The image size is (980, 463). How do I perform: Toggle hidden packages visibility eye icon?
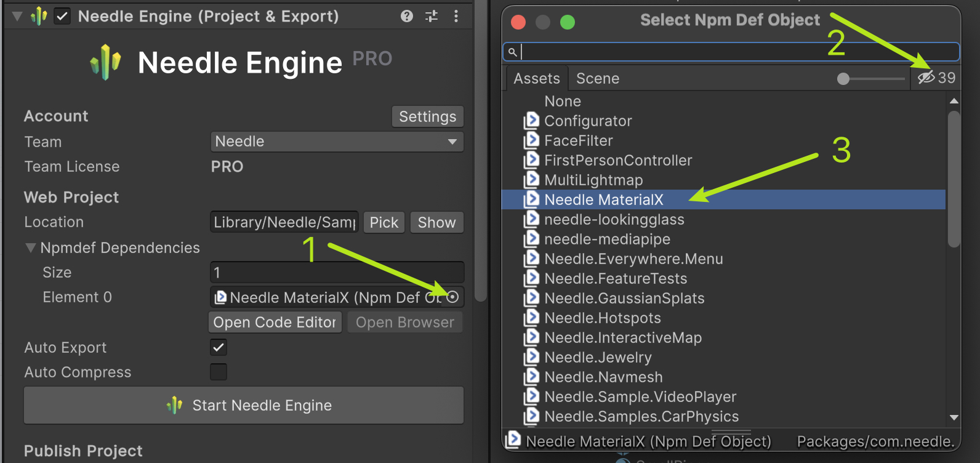point(926,78)
